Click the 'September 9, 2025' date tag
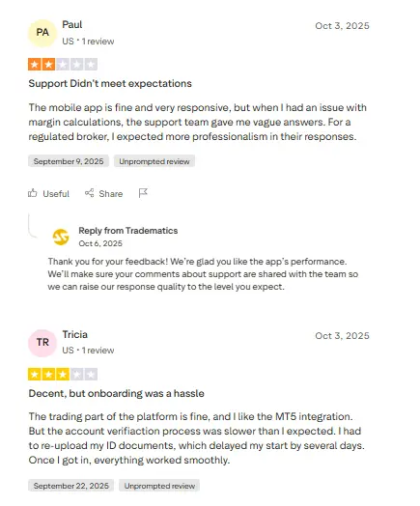Viewport: 420px width, 506px height. (69, 161)
